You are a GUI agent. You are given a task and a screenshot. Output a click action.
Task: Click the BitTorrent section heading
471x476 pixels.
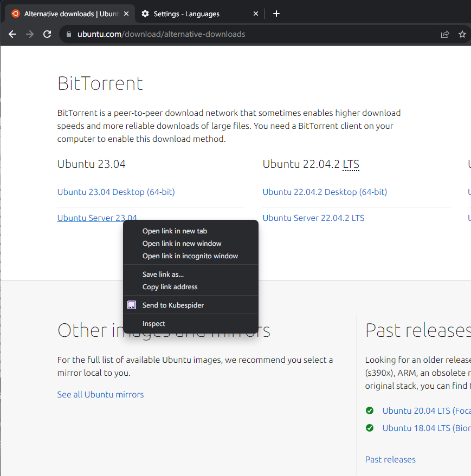coord(100,83)
